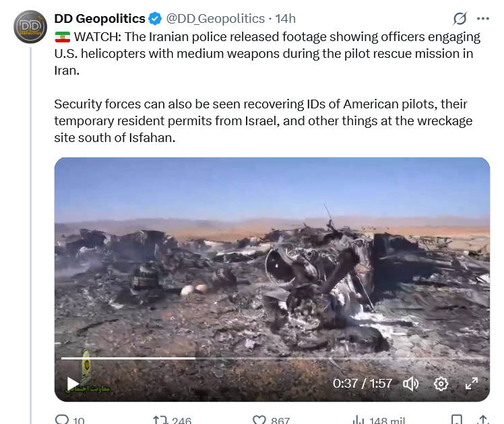
Task: Click the Grok explain icon
Action: (x=460, y=19)
